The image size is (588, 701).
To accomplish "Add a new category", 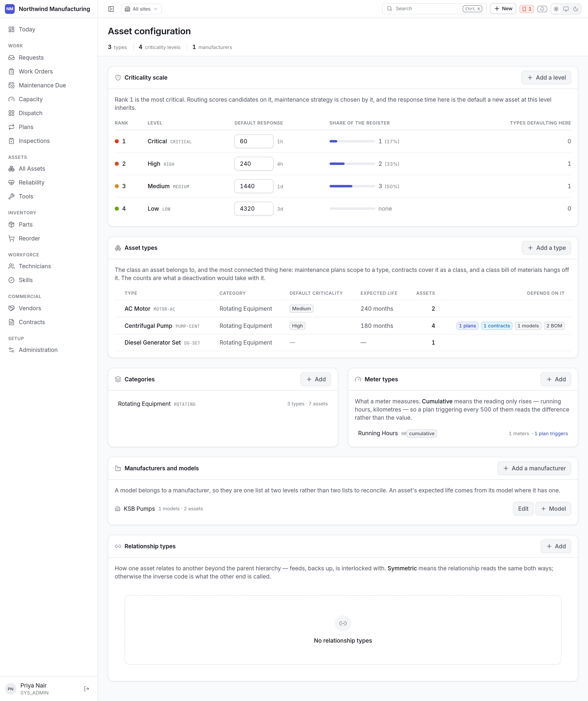I will pyautogui.click(x=315, y=379).
